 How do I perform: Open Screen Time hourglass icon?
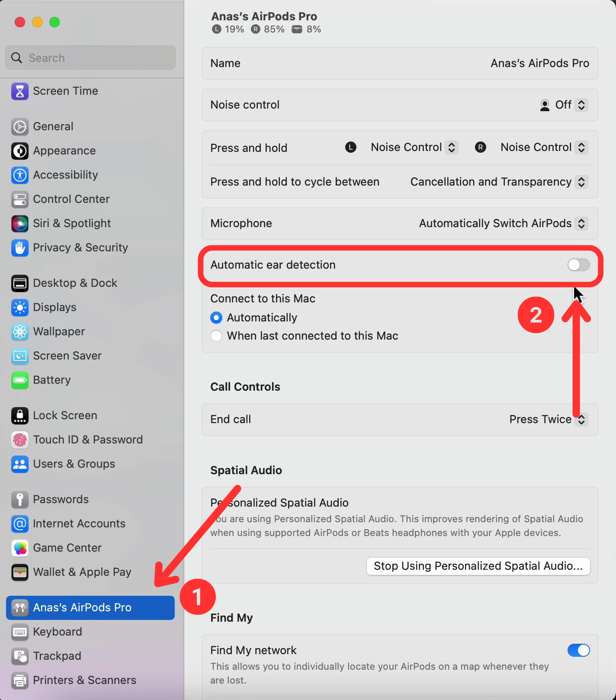point(20,91)
